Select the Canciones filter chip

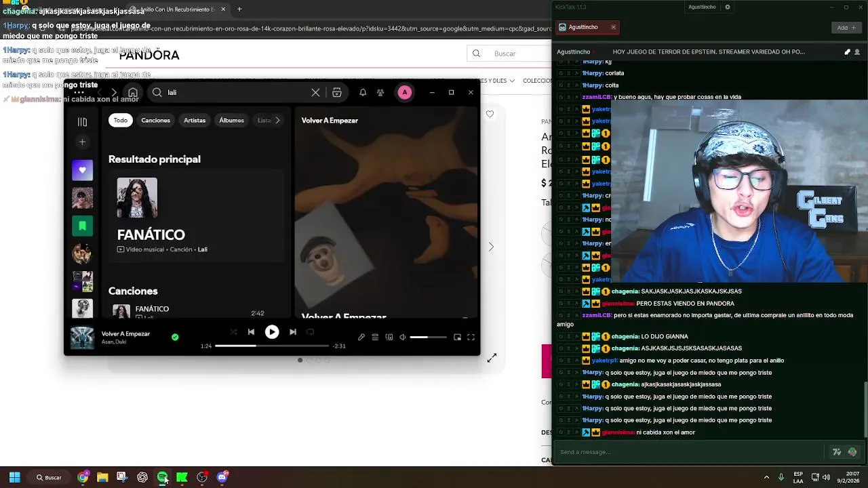pyautogui.click(x=156, y=120)
